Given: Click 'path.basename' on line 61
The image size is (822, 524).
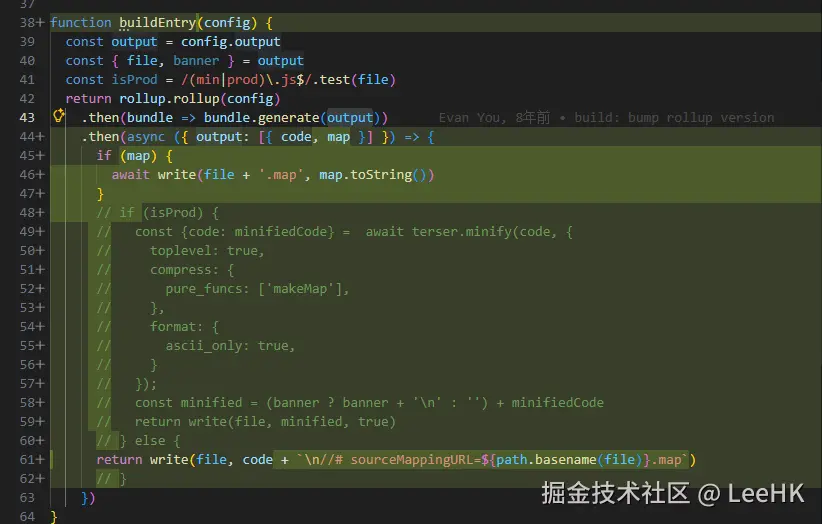Looking at the screenshot, I should (x=546, y=460).
